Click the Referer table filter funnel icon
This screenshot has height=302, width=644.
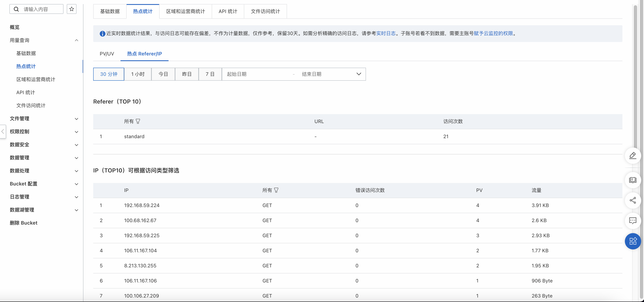pos(138,121)
